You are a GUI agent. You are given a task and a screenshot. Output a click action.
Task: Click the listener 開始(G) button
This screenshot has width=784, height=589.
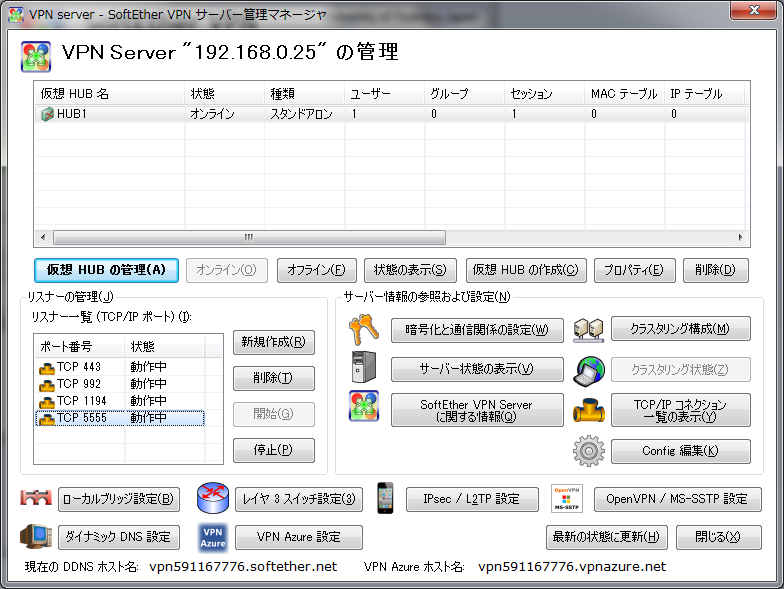pyautogui.click(x=274, y=414)
